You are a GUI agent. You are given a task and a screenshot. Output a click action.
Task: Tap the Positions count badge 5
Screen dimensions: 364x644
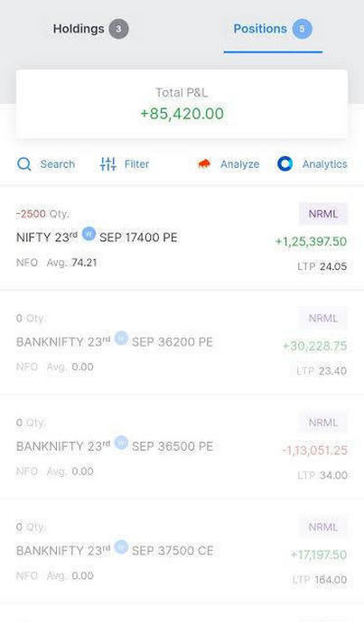(x=302, y=29)
